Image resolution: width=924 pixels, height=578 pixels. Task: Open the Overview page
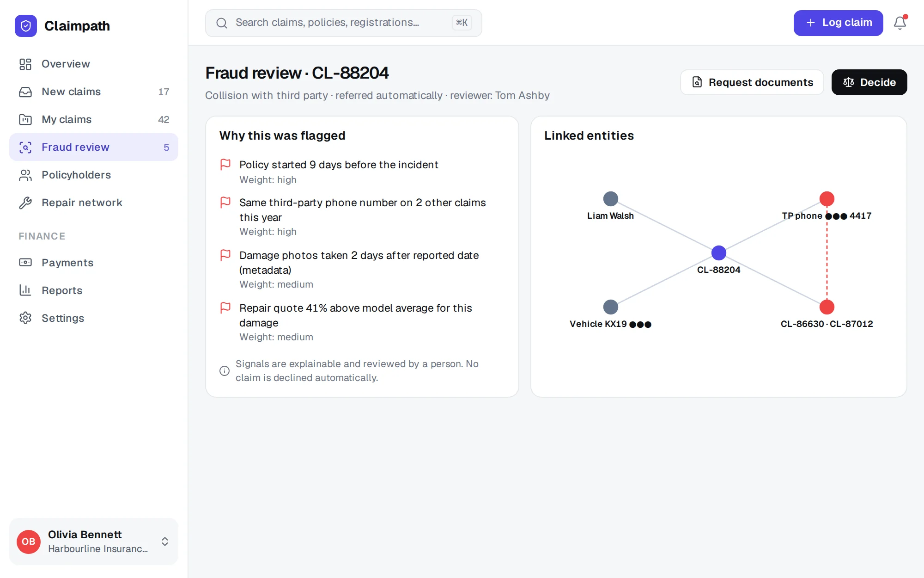tap(94, 64)
